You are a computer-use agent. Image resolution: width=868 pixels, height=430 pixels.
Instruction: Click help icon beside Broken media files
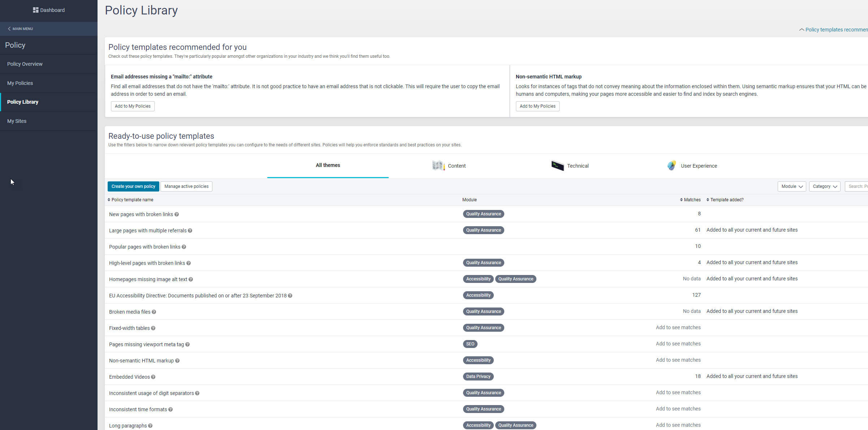click(154, 312)
